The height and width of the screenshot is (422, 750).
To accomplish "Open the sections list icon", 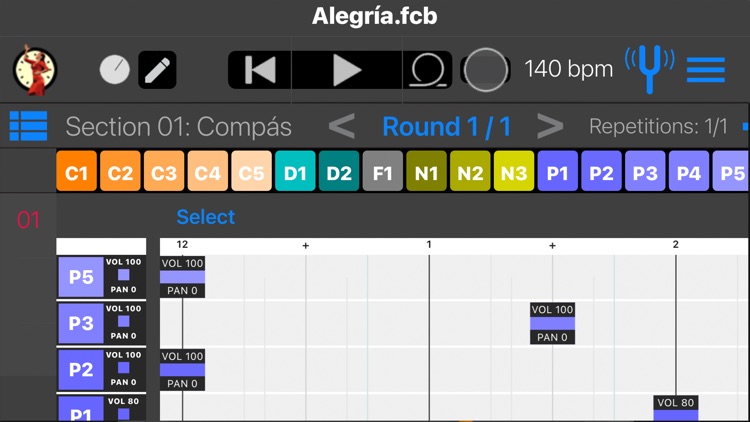I will coord(29,127).
